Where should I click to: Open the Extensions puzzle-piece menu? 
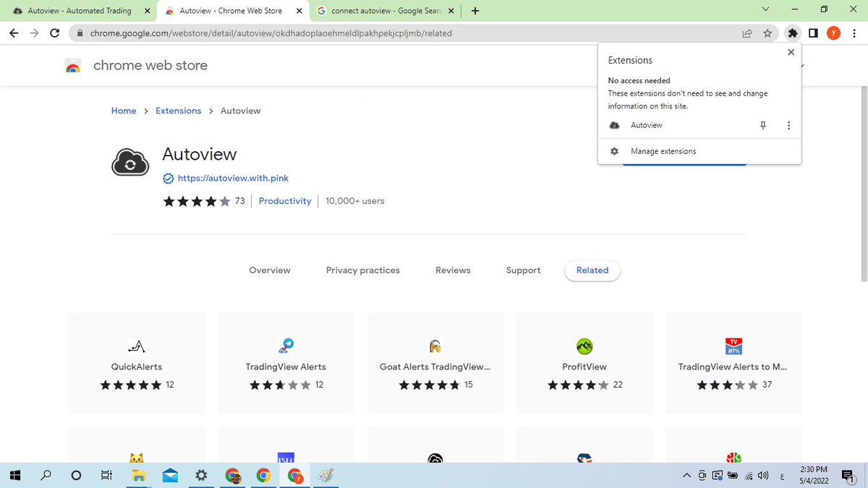[793, 33]
